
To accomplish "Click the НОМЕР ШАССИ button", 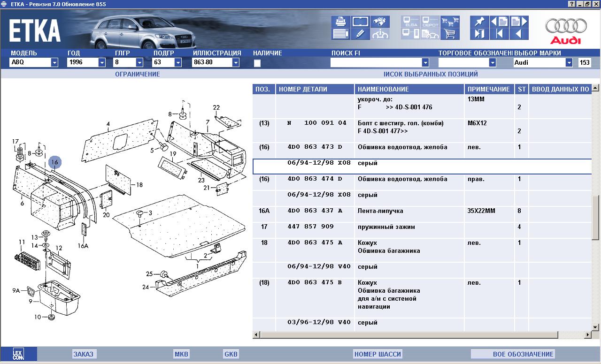I will [378, 354].
